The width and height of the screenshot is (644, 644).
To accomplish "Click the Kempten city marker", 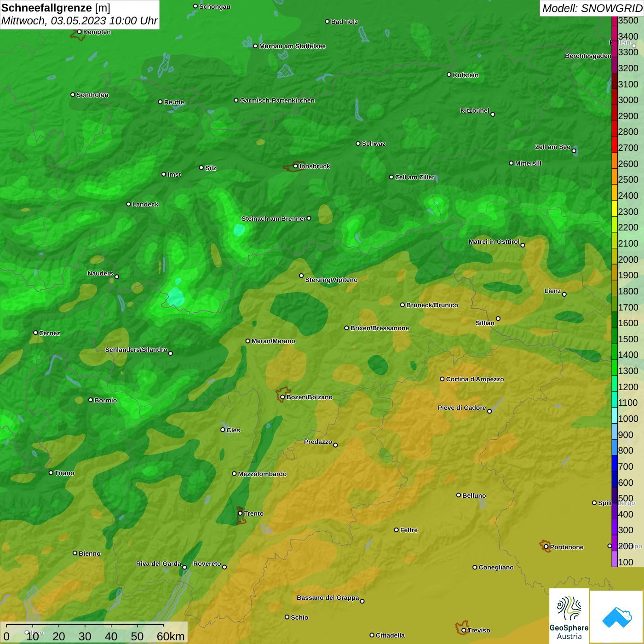I will point(80,32).
